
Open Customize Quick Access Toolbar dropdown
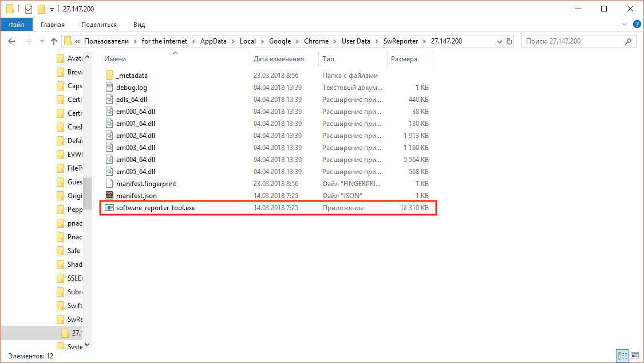click(x=52, y=9)
